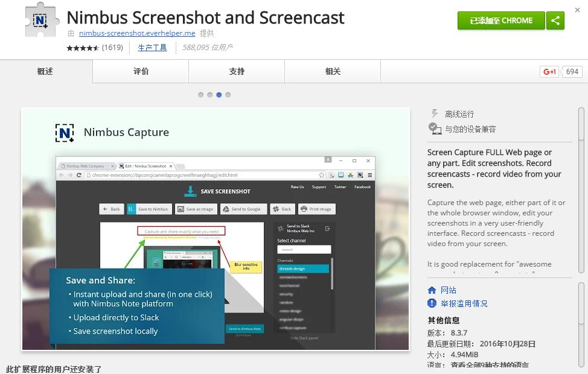588x374 pixels.
Task: Close the extension detail overlay
Action: coord(578,10)
